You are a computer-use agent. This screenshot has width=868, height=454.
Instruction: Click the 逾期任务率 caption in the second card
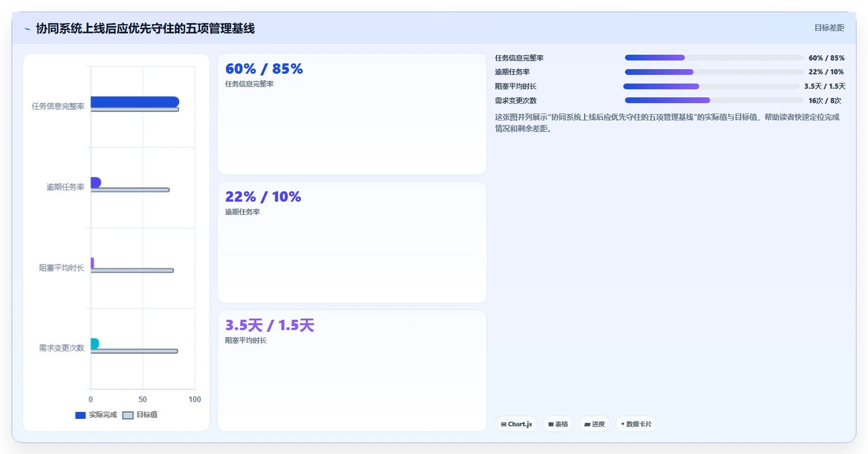242,212
